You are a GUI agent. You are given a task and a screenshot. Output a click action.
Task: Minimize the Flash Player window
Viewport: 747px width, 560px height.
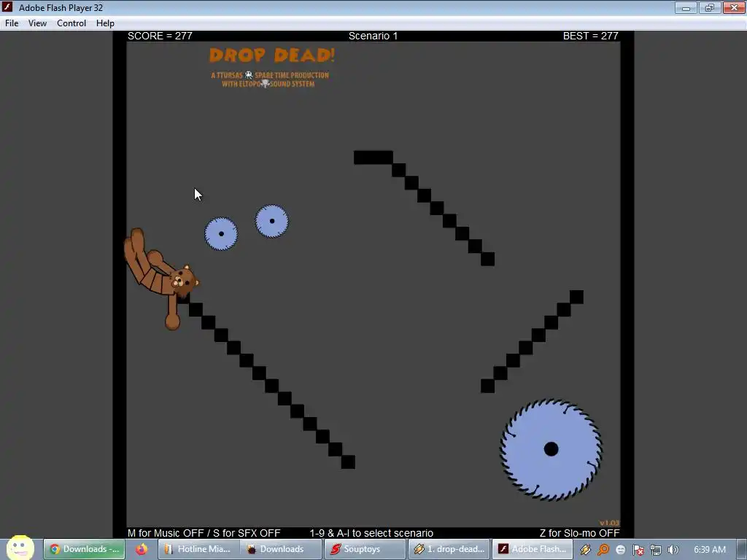point(686,7)
